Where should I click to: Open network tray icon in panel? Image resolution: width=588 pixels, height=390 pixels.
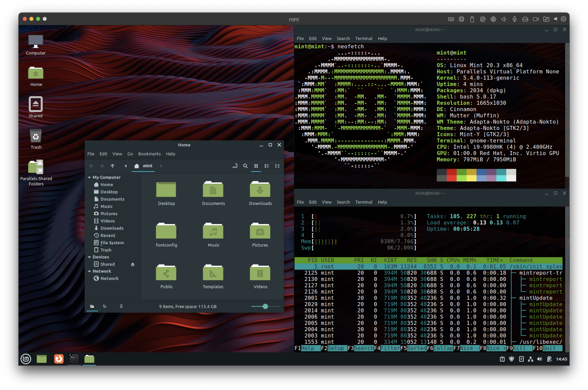pos(530,359)
